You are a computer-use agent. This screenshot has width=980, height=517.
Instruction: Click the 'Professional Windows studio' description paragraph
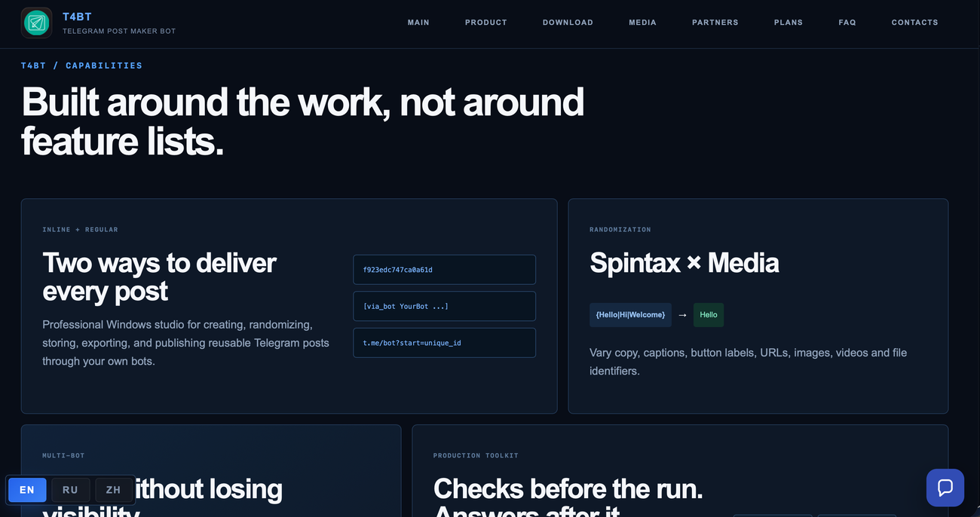185,343
